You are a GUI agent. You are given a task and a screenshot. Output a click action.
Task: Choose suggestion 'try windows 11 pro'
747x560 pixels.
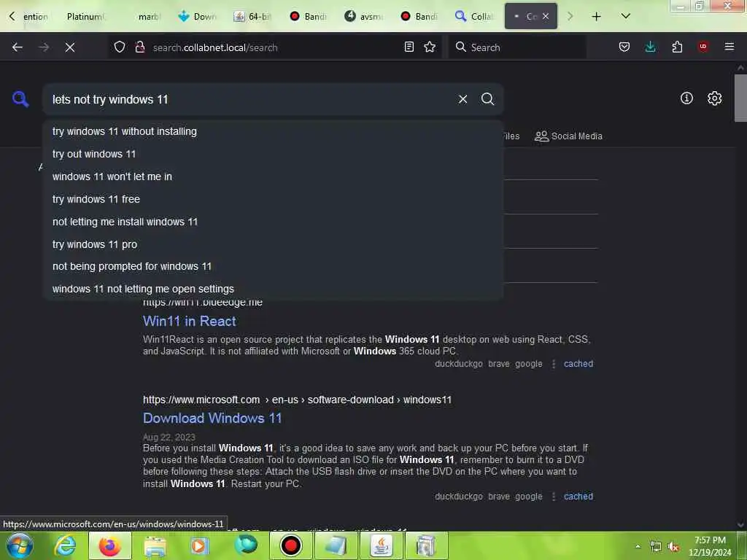(273, 244)
